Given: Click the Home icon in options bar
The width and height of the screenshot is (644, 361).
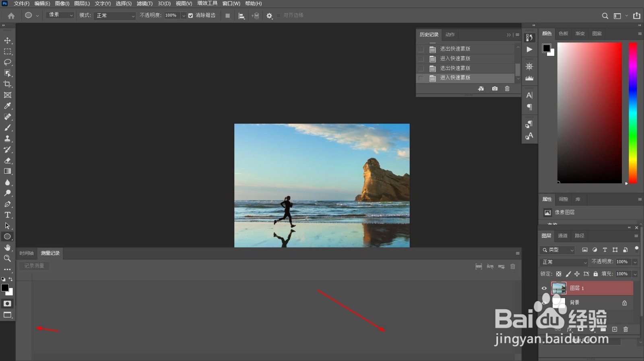Looking at the screenshot, I should point(11,16).
